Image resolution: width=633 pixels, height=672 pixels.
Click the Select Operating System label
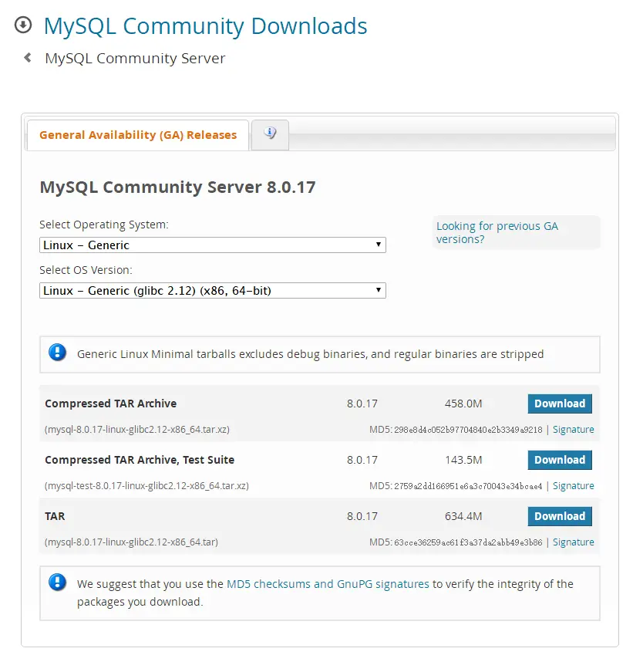point(104,225)
